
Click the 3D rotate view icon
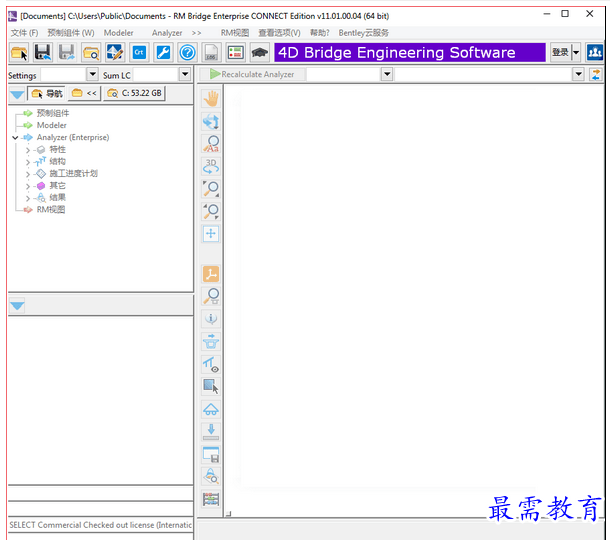pyautogui.click(x=211, y=166)
